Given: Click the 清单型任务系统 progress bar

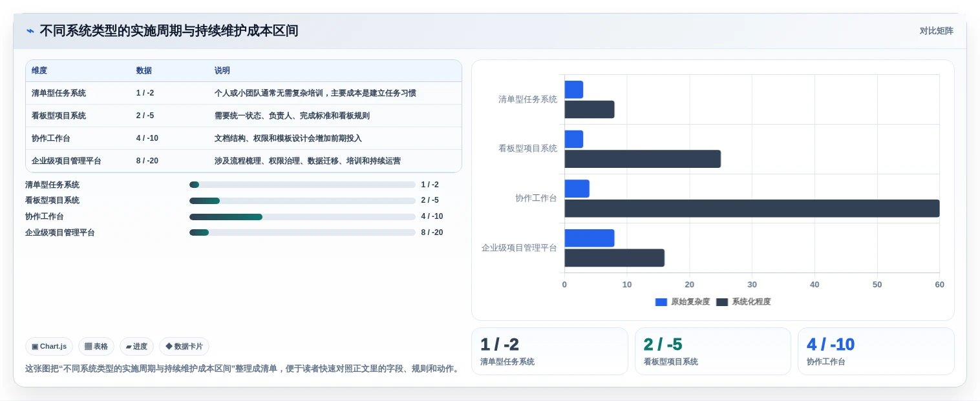Looking at the screenshot, I should pos(302,185).
